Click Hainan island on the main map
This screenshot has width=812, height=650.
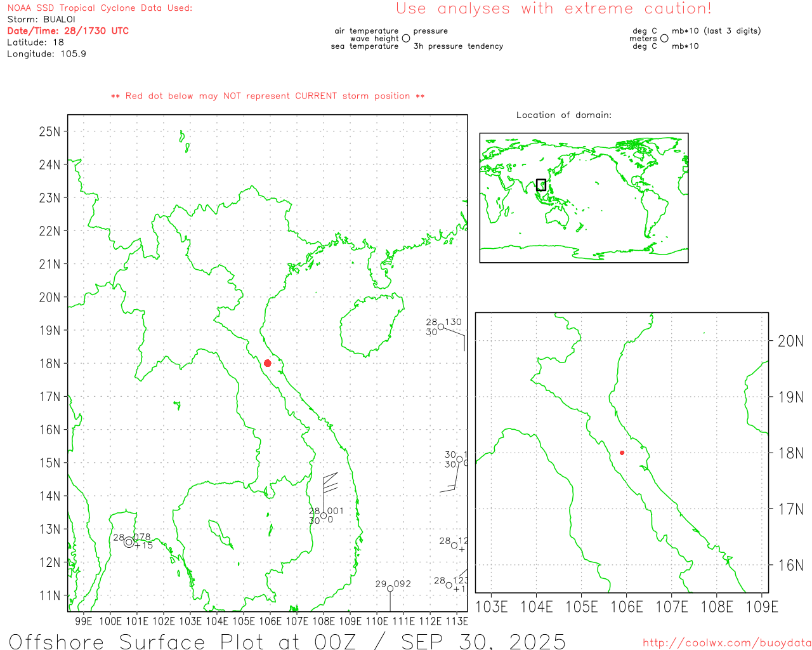(x=371, y=324)
